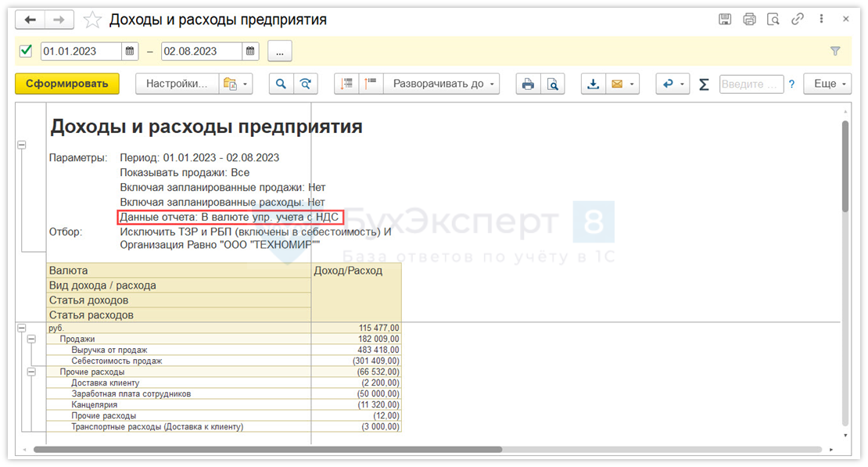
Task: Click the print icon in toolbar
Action: (528, 84)
